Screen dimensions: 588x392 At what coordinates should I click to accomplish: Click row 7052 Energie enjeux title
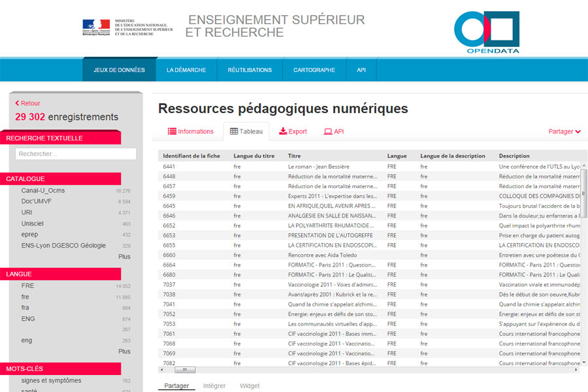[333, 314]
